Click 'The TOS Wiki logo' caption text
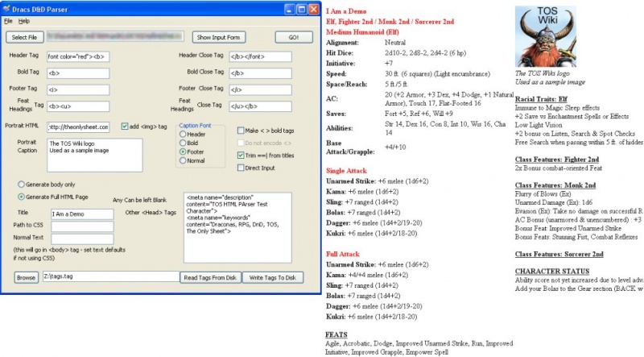Screen dimensions: 644x357 point(542,73)
